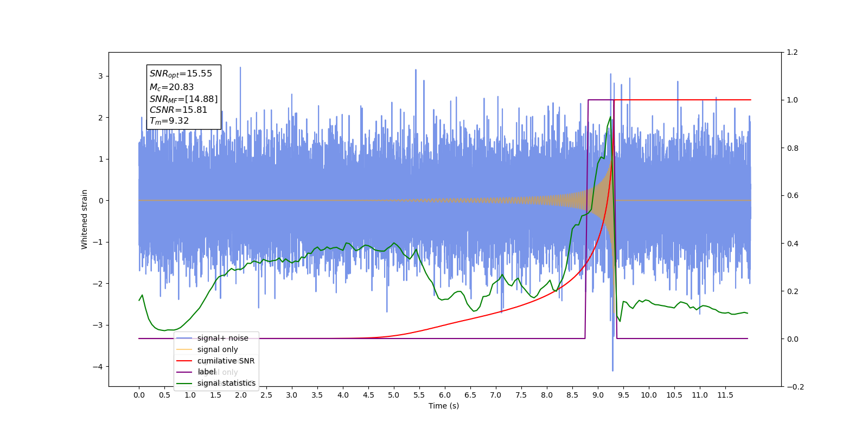Click the blue signal+ noise legend line
The width and height of the screenshot is (868, 434).
coord(184,338)
